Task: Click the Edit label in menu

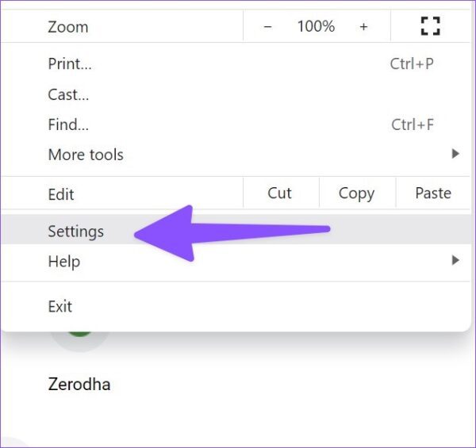Action: (x=61, y=194)
